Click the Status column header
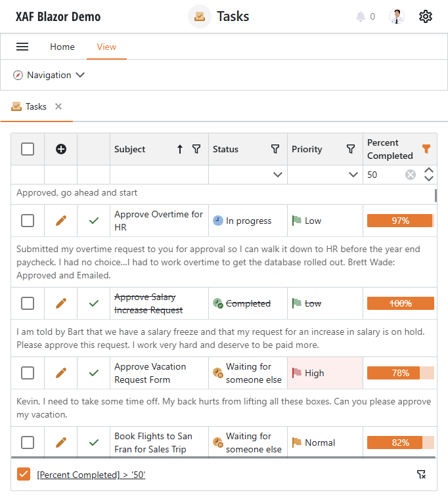448x497 pixels. [x=225, y=149]
